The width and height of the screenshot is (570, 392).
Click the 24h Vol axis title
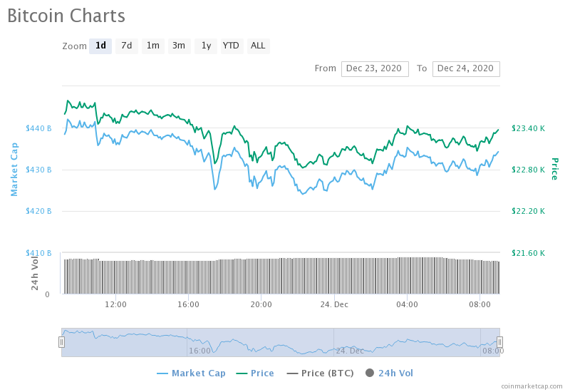click(34, 274)
